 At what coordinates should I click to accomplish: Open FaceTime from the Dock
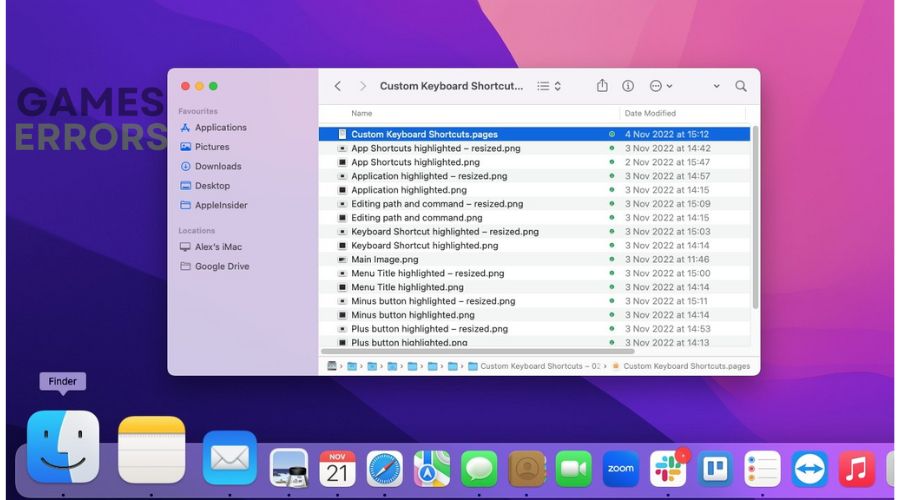573,468
